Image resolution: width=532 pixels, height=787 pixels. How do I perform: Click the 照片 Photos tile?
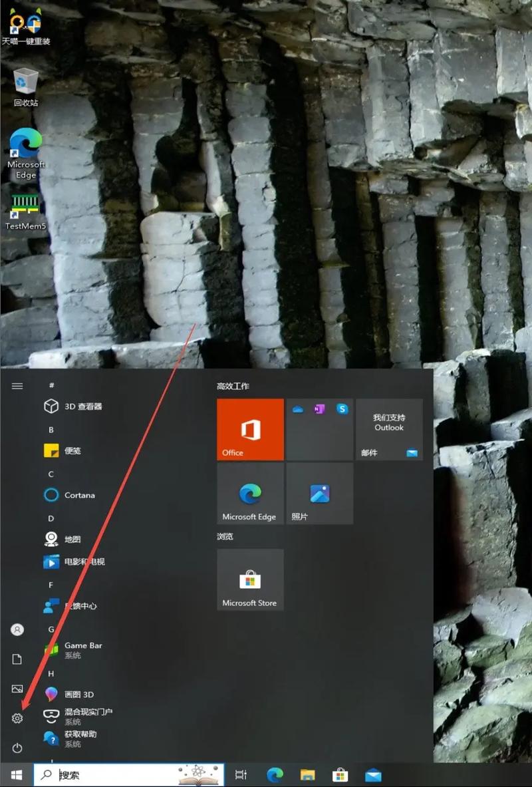coord(319,494)
